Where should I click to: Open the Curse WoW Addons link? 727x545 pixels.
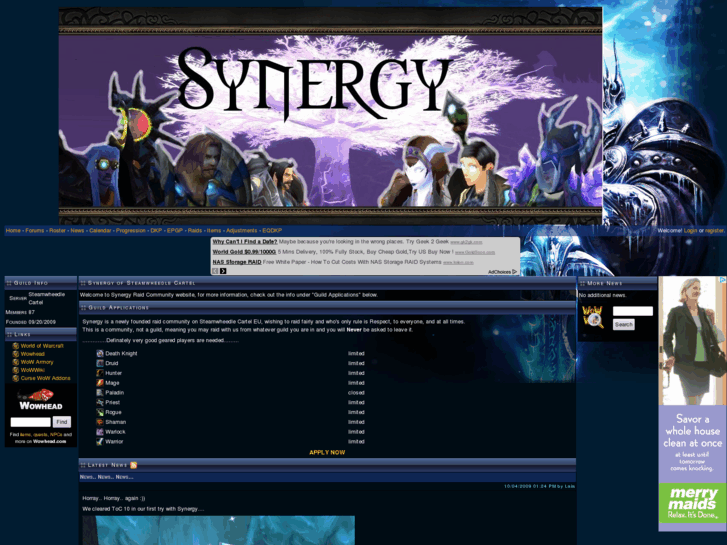click(x=45, y=378)
